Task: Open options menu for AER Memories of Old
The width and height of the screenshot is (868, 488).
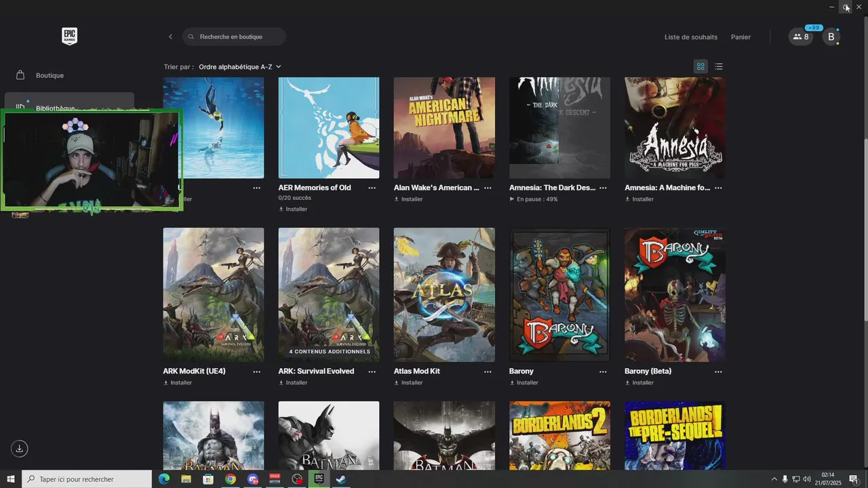Action: coord(372,188)
